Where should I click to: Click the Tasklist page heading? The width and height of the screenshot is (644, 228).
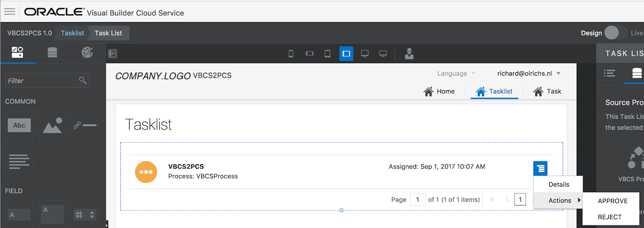(x=148, y=125)
